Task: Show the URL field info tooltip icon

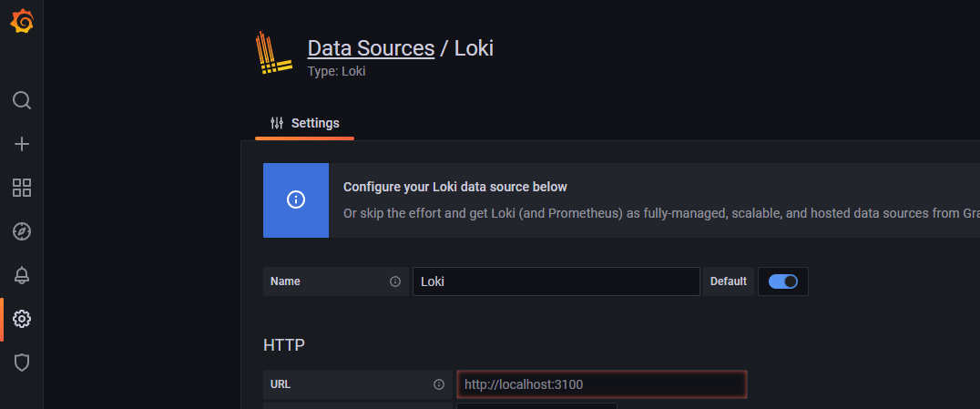Action: (439, 384)
